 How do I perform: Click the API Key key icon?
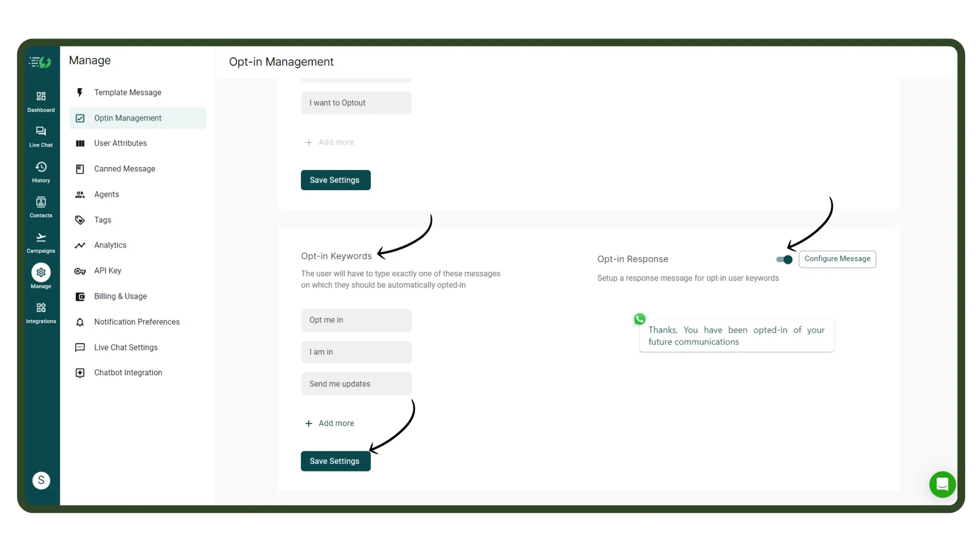(x=80, y=271)
